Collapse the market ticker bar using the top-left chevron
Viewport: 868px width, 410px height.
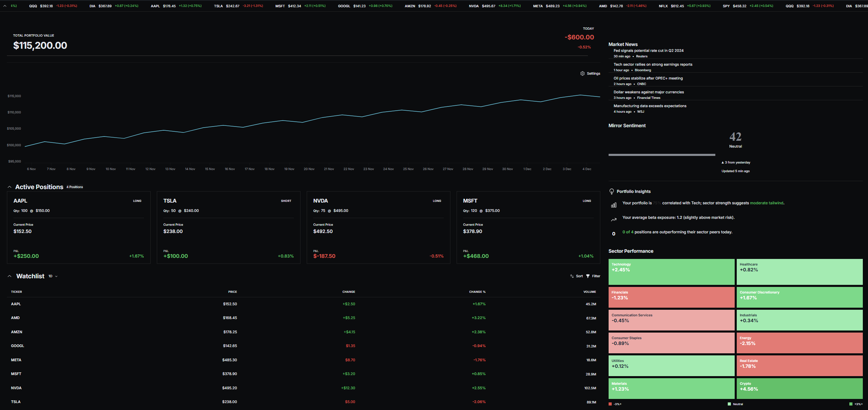(4, 6)
